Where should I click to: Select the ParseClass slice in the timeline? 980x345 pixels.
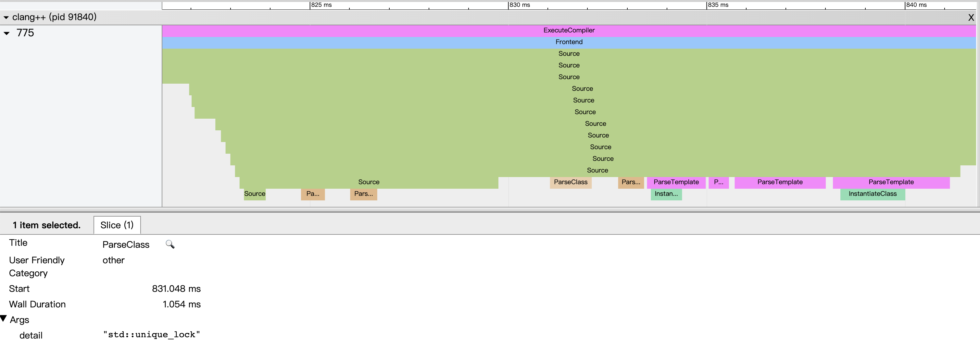(x=570, y=182)
